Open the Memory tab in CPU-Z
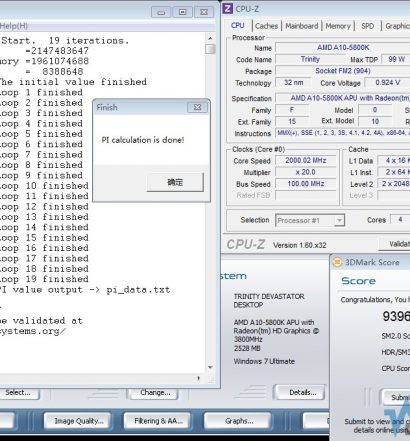This screenshot has height=441, width=410. (x=338, y=26)
